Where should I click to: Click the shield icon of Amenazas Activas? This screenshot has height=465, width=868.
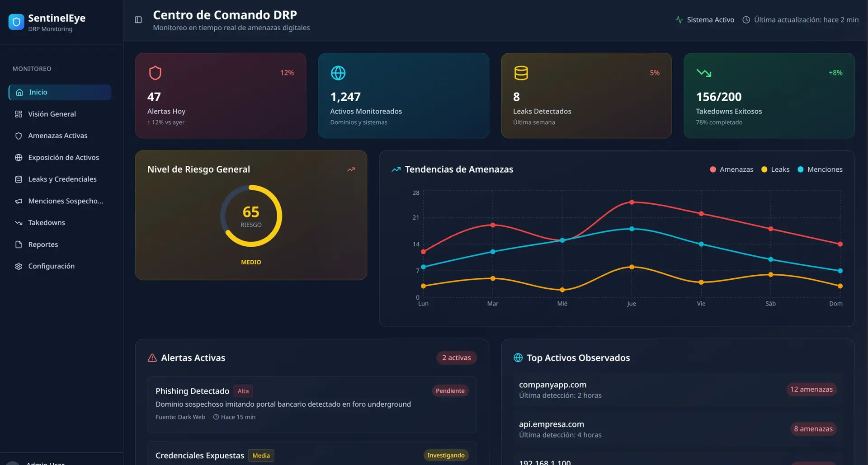click(x=19, y=136)
